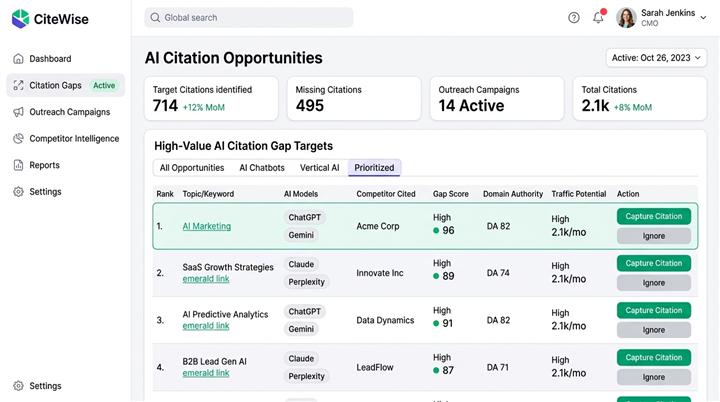Click Data Dynamics competitor cell

(385, 320)
